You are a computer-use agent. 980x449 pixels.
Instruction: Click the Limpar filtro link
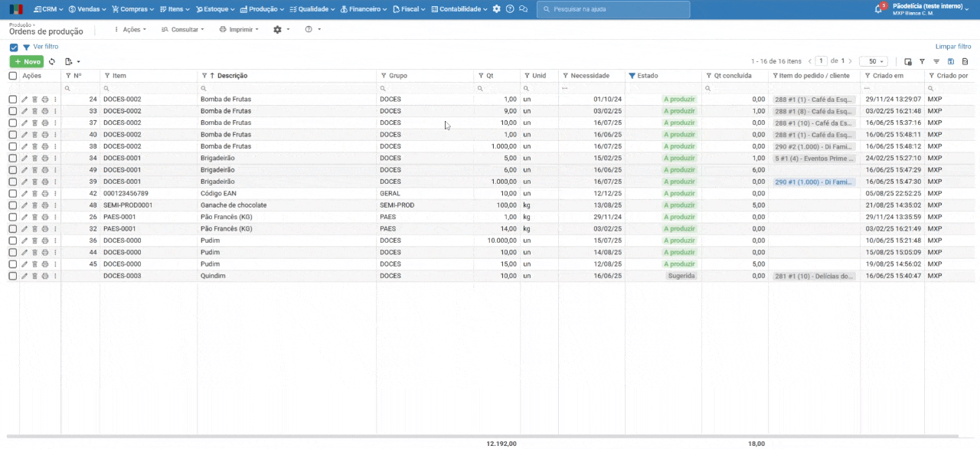point(952,47)
